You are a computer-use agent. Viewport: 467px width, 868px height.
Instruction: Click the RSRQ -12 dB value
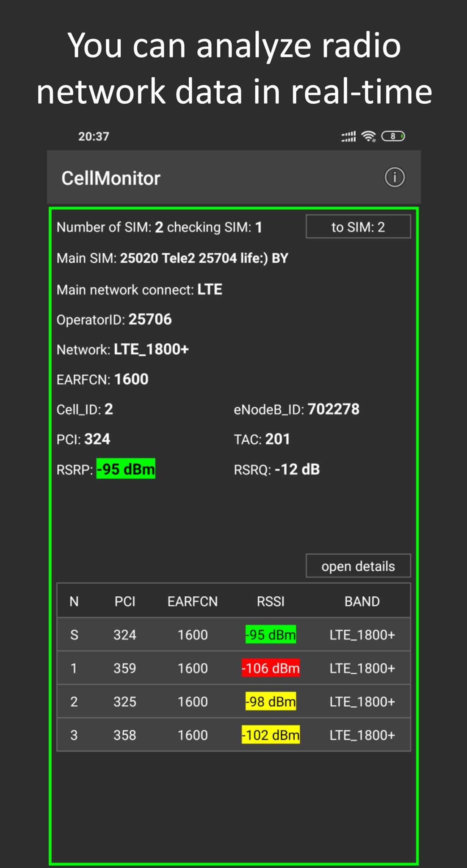297,469
